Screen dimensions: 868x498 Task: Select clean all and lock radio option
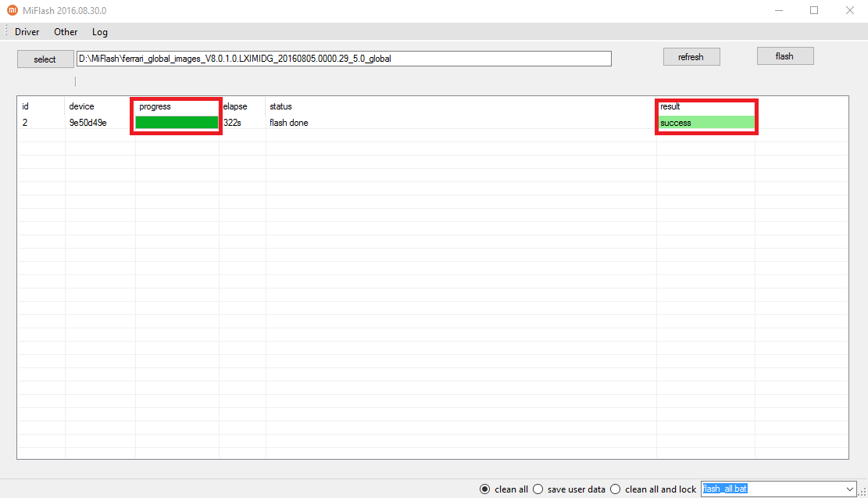coord(653,489)
